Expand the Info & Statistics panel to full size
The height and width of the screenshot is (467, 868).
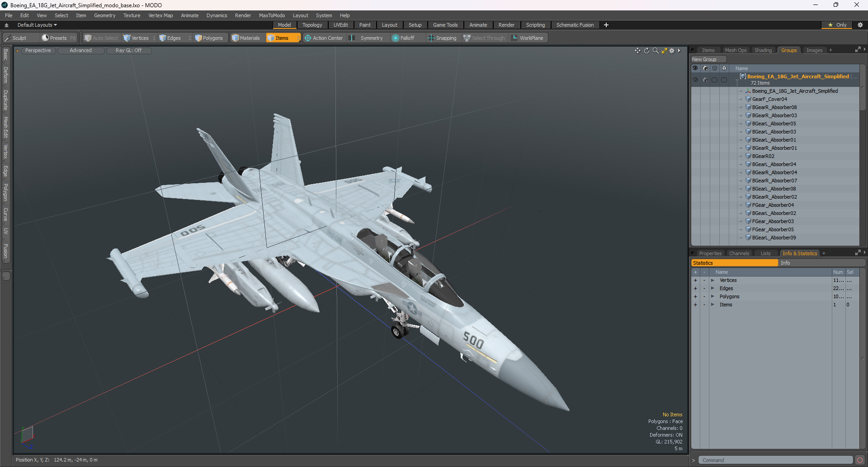click(x=858, y=253)
